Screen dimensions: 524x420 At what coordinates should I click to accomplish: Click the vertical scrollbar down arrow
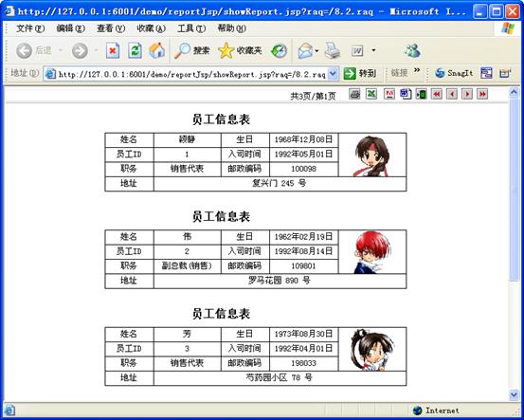514,394
